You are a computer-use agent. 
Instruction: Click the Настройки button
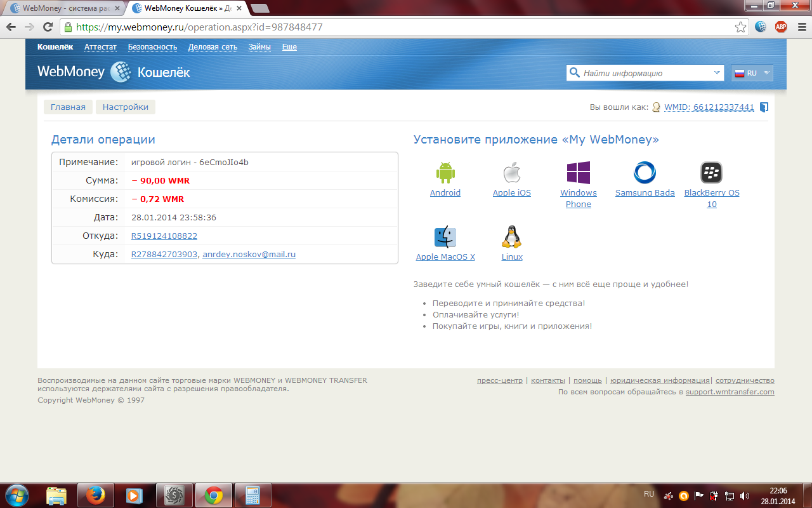tap(126, 107)
